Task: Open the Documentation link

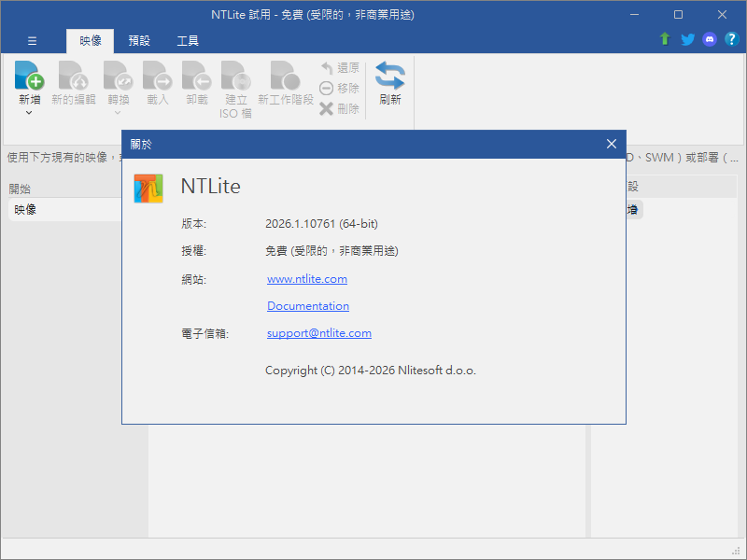Action: pos(308,306)
